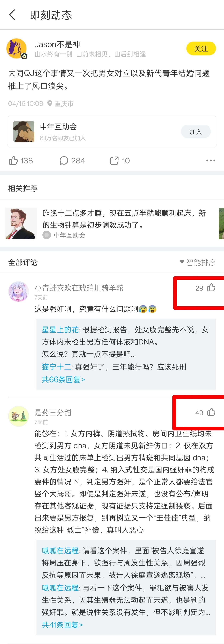The width and height of the screenshot is (224, 644).
Task: Open 中年互助会 circle thumbnail image
Action: point(24,131)
